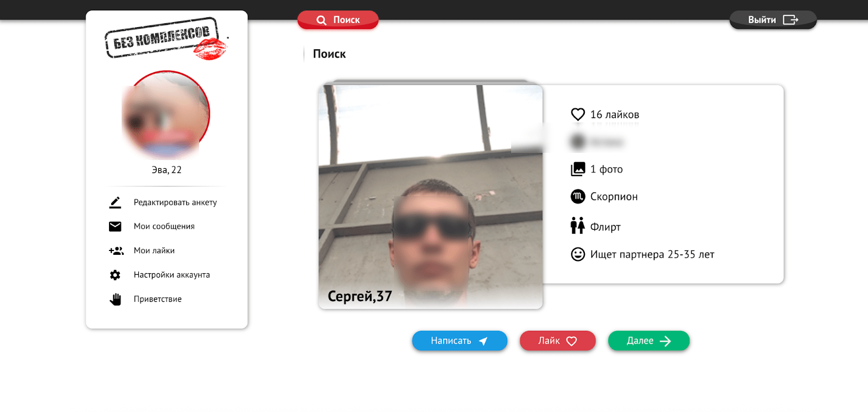Like the profile with Лайк button
Screen dimensions: 868x412
557,341
